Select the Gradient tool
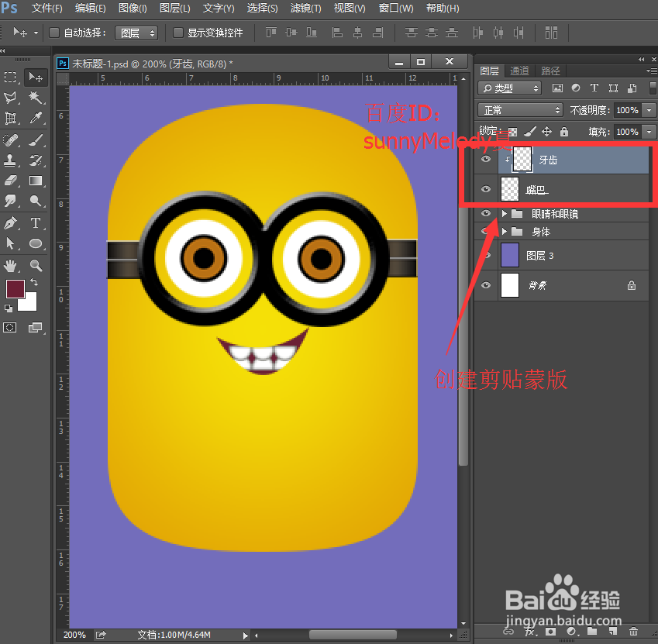Viewport: 658px width, 644px height. click(36, 181)
